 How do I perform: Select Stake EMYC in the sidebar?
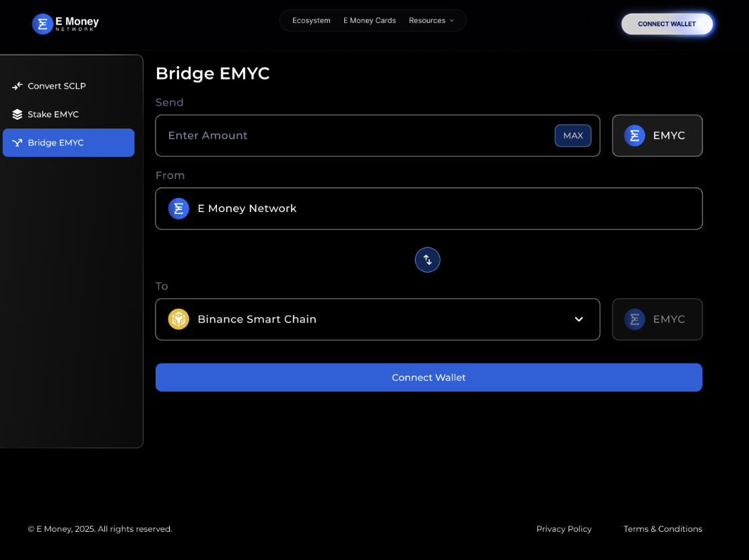tap(53, 114)
